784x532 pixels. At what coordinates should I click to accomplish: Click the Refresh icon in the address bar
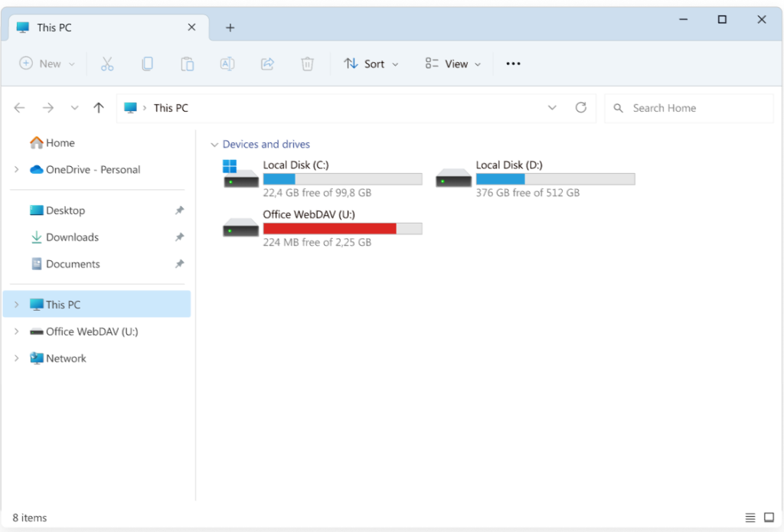coord(580,107)
